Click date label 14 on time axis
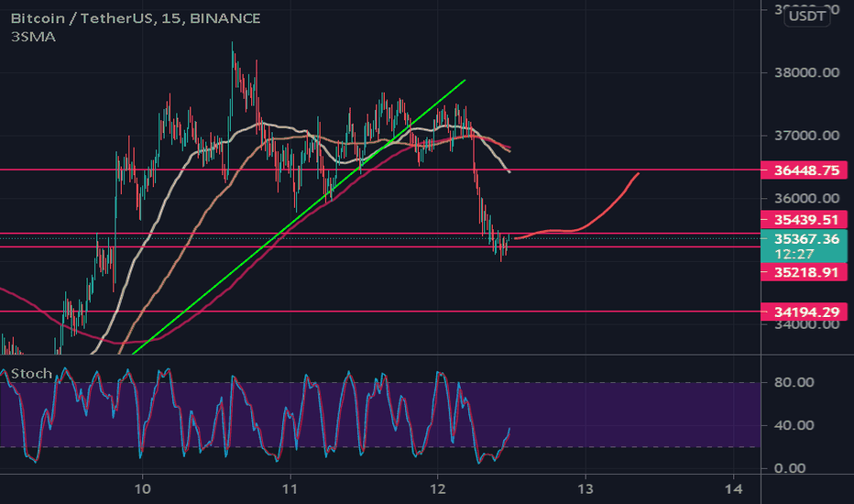This screenshot has width=854, height=504. (734, 488)
